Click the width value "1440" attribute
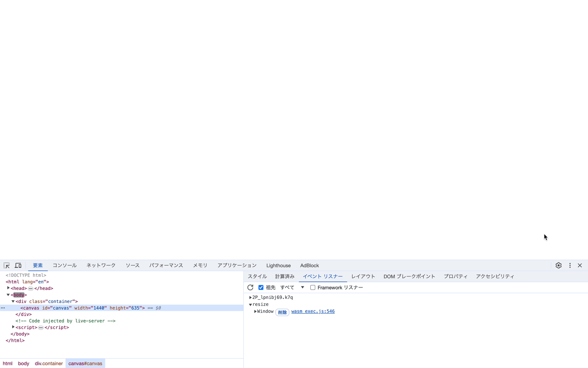 [99, 308]
